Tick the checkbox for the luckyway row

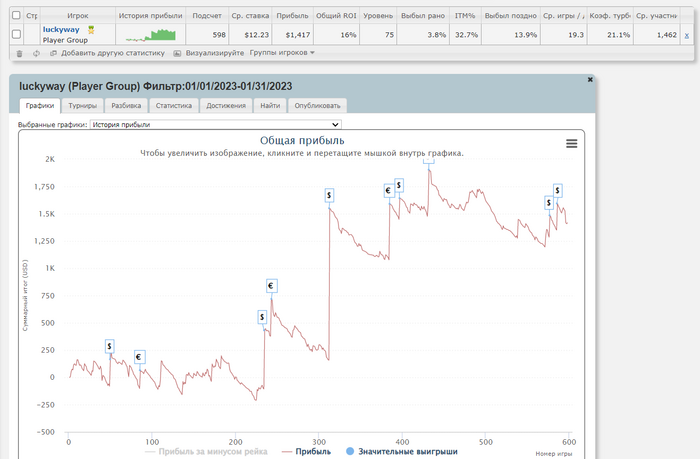tap(16, 34)
